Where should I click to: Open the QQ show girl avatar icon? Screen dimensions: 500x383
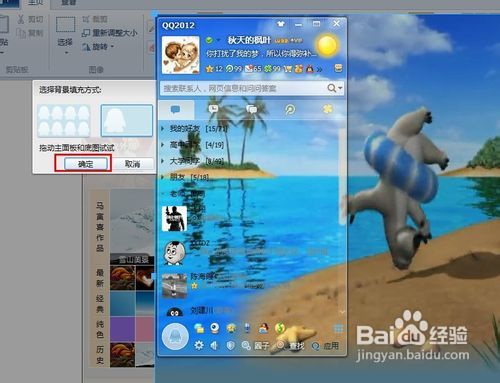pyautogui.click(x=263, y=328)
